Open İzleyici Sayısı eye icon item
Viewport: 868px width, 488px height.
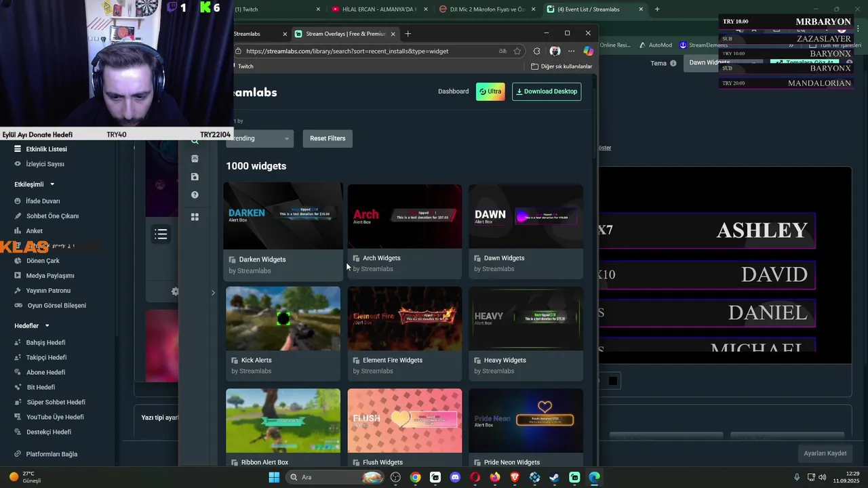point(39,164)
